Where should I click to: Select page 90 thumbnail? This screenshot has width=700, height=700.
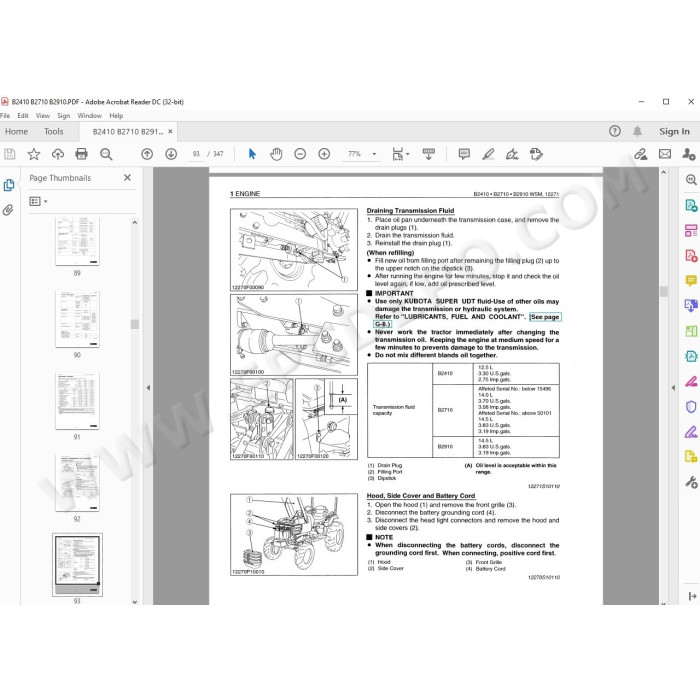(77, 319)
